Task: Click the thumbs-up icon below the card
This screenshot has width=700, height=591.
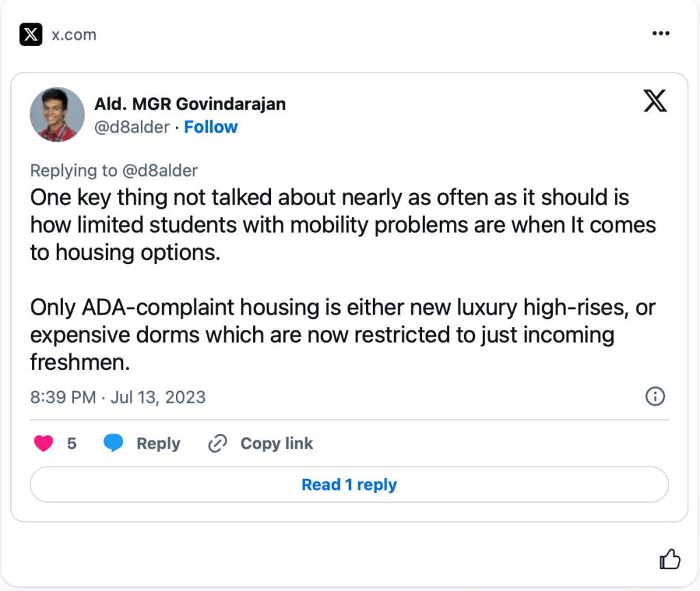Action: [x=670, y=560]
